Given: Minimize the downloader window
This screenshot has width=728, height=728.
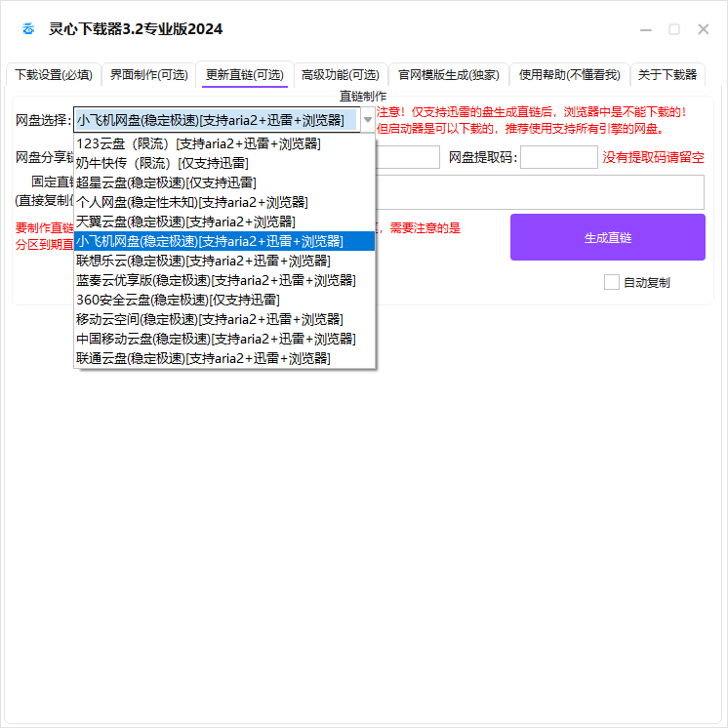Looking at the screenshot, I should click(646, 29).
